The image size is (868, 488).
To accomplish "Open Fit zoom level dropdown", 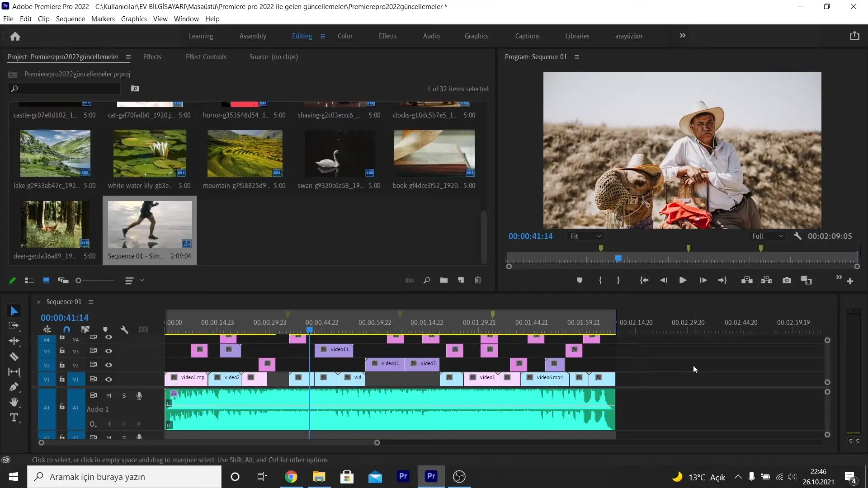I will pyautogui.click(x=586, y=236).
